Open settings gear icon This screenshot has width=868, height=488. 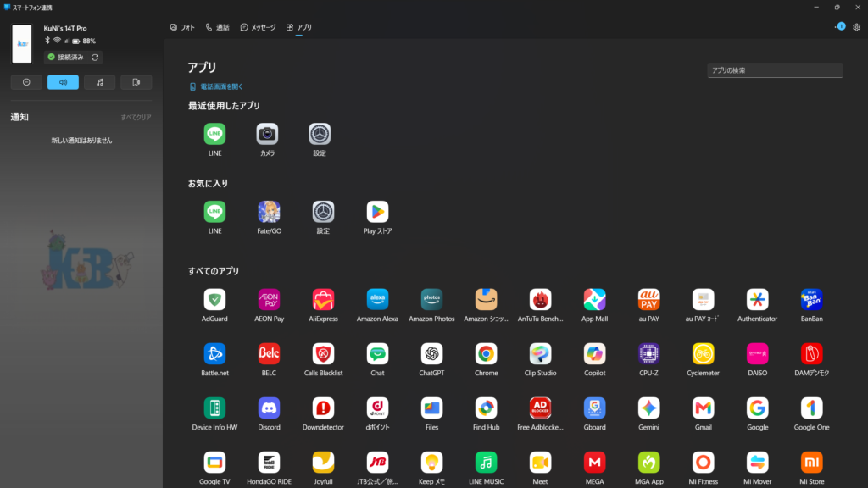pyautogui.click(x=856, y=27)
